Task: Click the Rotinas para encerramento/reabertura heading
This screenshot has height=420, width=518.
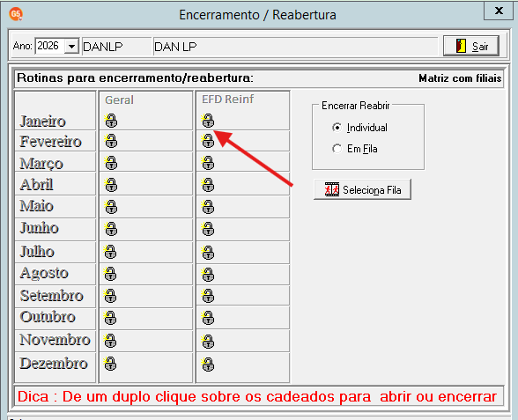Action: [x=135, y=77]
